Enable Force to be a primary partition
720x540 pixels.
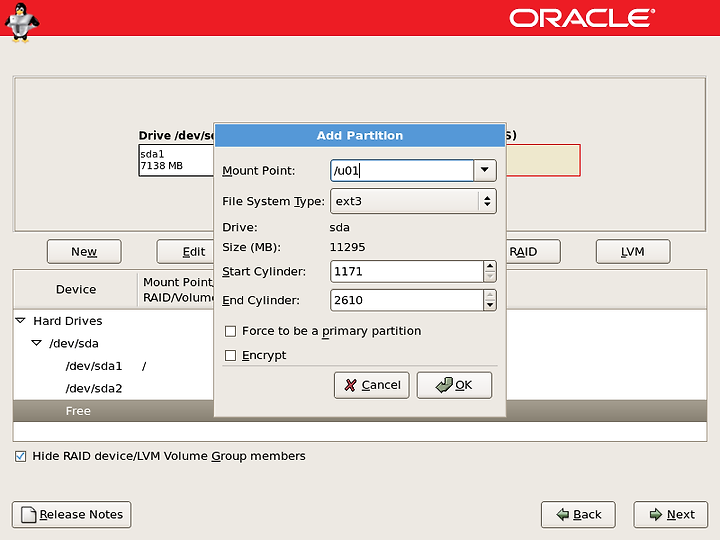pos(231,331)
